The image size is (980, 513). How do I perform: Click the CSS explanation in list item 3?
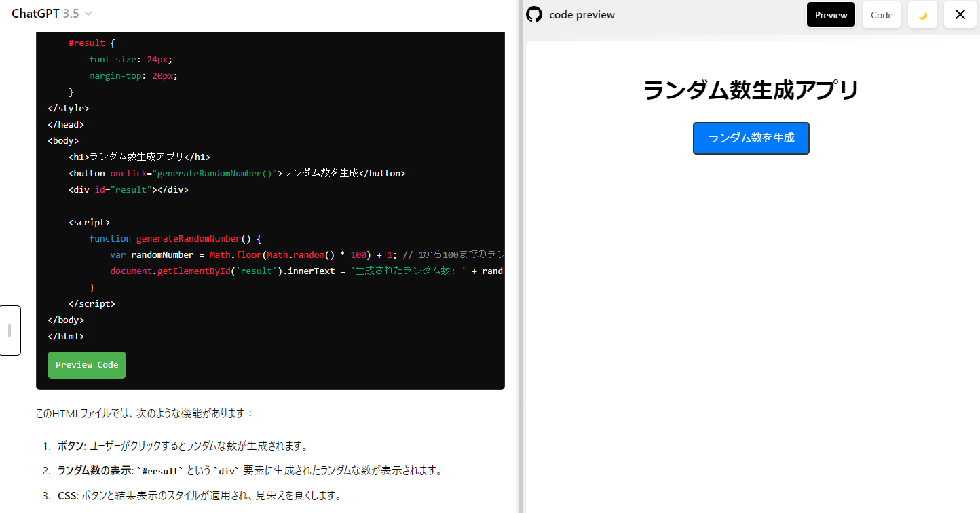tap(67, 495)
